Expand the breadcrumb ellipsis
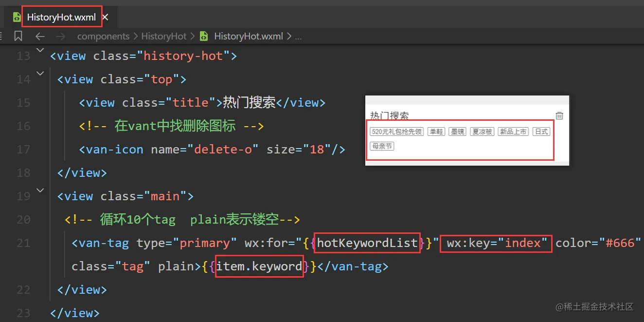 pyautogui.click(x=298, y=37)
